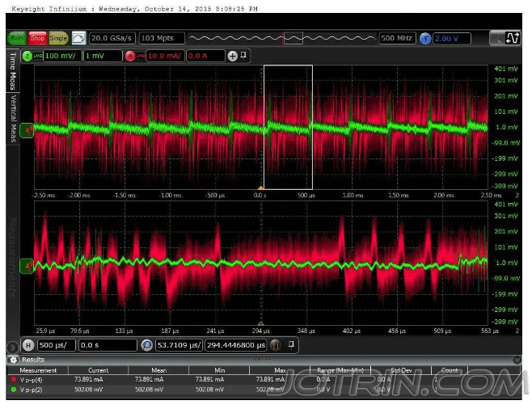
Task: Edit channel 2 scale 100 mV/ field
Action: click(x=62, y=56)
